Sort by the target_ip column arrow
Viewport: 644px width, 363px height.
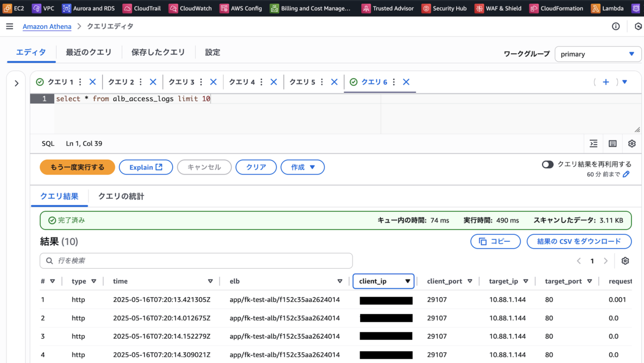(526, 281)
